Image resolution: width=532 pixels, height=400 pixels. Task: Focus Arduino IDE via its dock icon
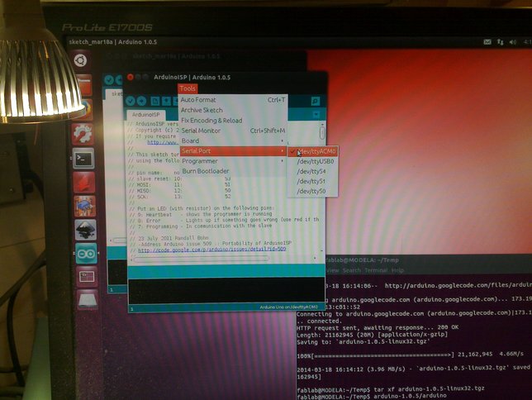tap(86, 254)
